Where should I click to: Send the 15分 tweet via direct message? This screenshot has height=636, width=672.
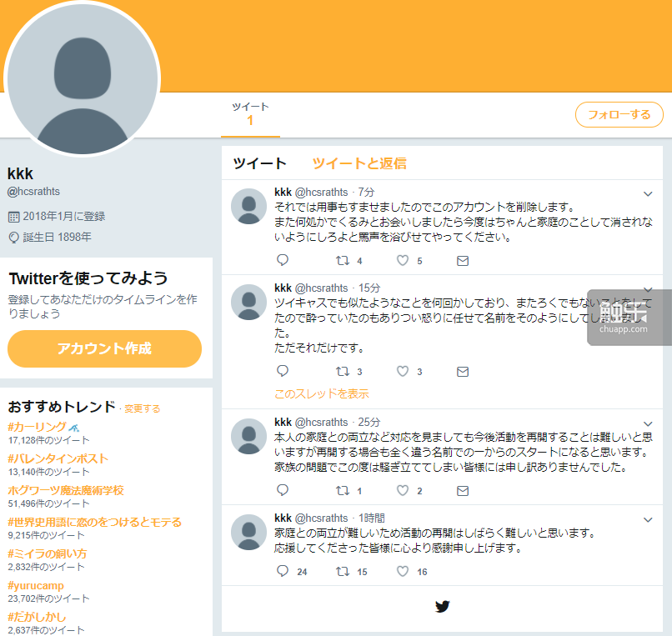463,372
